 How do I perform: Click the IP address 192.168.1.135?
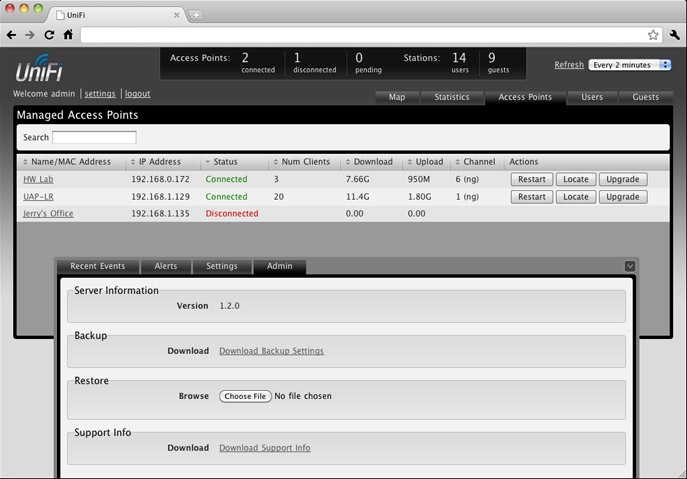[x=160, y=214]
